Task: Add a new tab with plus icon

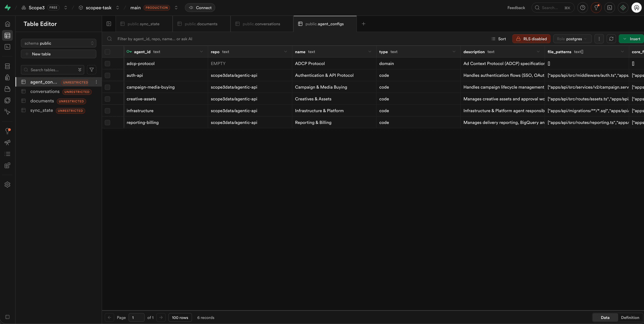Action: coord(363,24)
